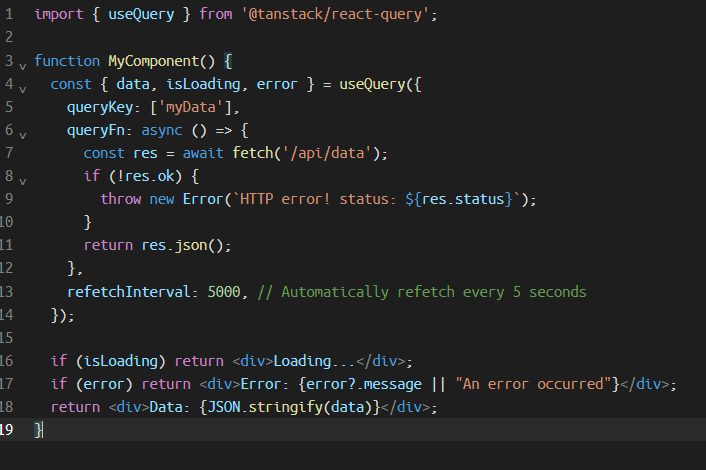Collapse the useQuery block fold arrow on line 4
The width and height of the screenshot is (706, 470).
click(x=23, y=90)
